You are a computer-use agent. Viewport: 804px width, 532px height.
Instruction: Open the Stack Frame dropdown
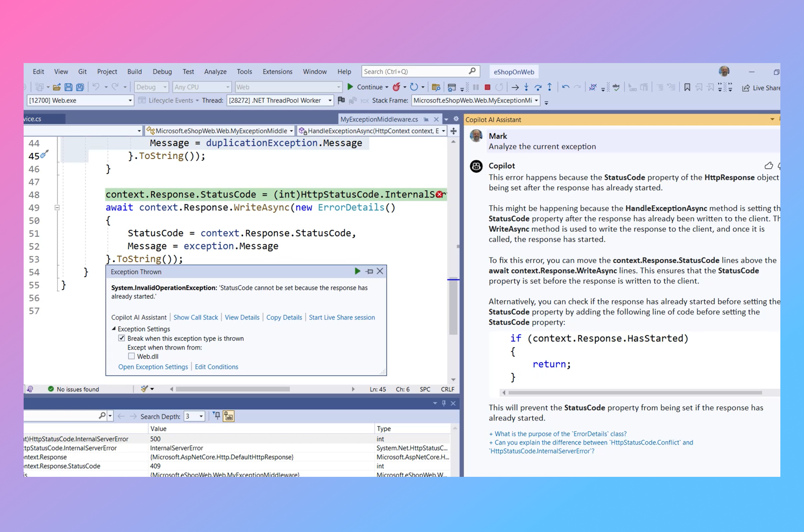click(x=476, y=100)
